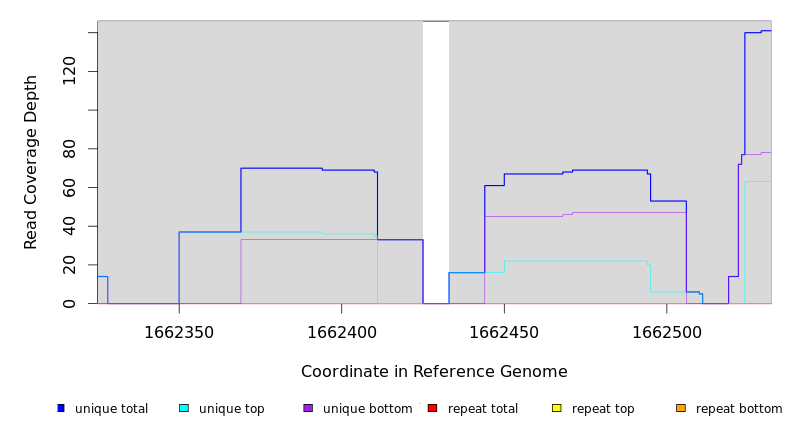Click the red 'repeat total' legend swatch
This screenshot has width=792, height=432.
[432, 408]
